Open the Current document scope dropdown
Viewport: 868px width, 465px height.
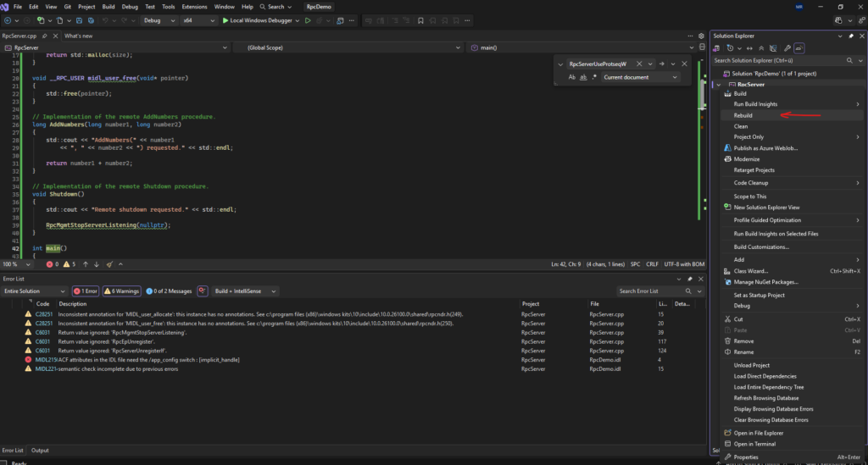pyautogui.click(x=640, y=77)
